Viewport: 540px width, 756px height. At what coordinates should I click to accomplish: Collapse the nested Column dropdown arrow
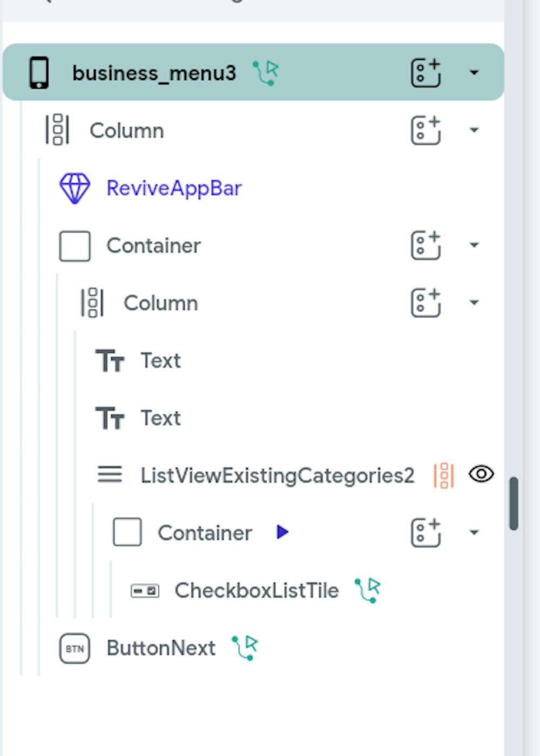click(474, 303)
